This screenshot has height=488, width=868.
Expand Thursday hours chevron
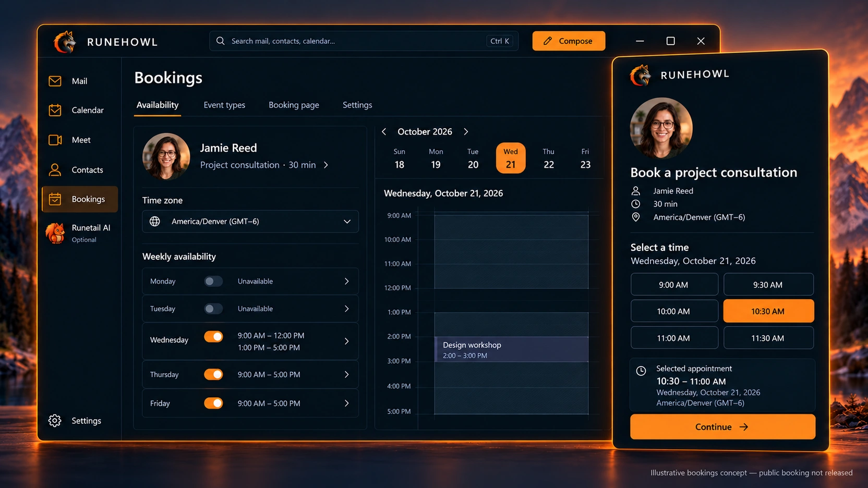[347, 374]
